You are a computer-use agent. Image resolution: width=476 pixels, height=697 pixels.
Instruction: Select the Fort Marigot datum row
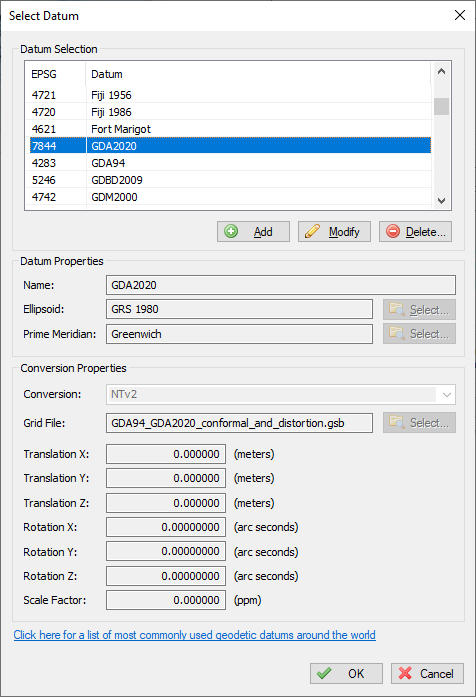[230, 129]
